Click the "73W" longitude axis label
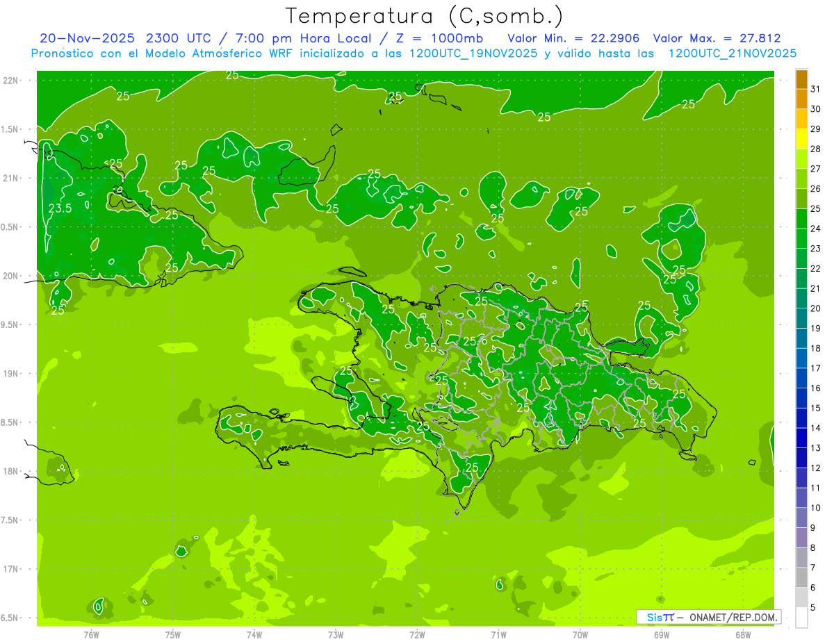Image resolution: width=834 pixels, height=644 pixels. pyautogui.click(x=336, y=634)
